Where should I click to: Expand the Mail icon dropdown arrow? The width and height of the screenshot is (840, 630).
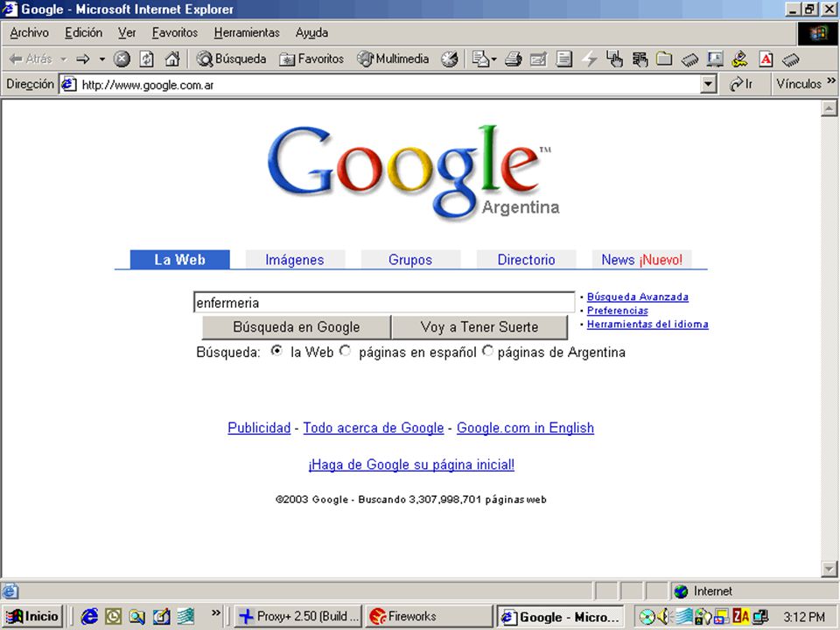493,59
